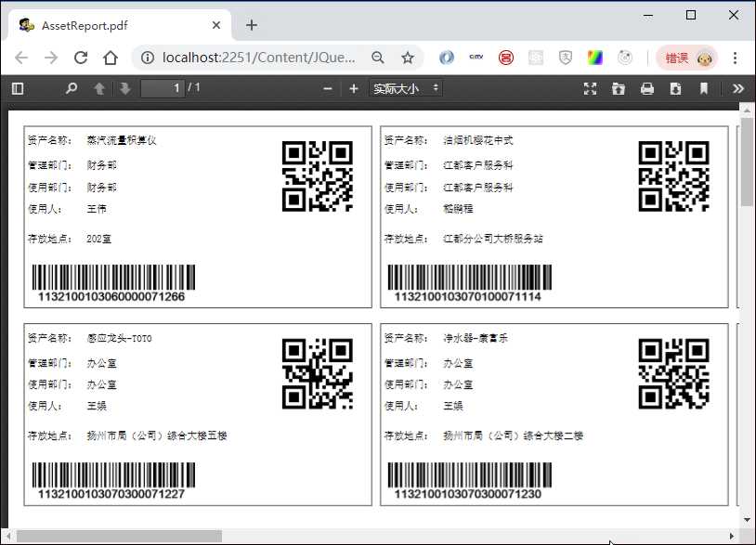Screen dimensions: 756x545
Task: Download the PDF document
Action: tap(675, 88)
